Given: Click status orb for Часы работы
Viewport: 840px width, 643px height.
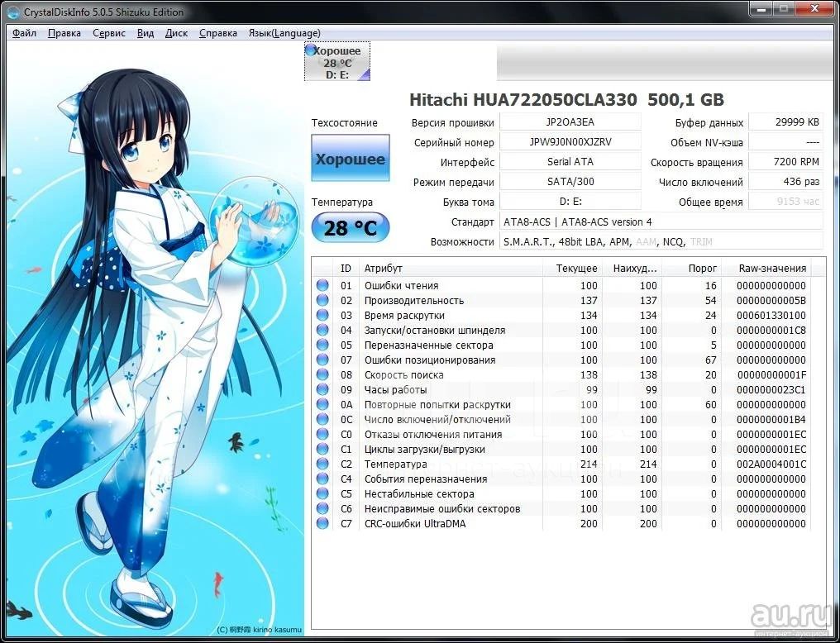Looking at the screenshot, I should click(322, 390).
